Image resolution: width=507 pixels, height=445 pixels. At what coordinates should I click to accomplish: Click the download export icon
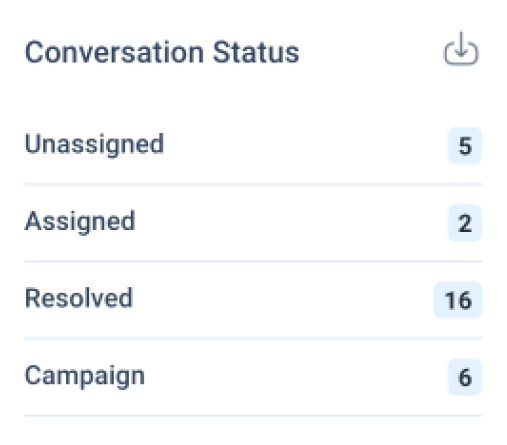(x=461, y=48)
